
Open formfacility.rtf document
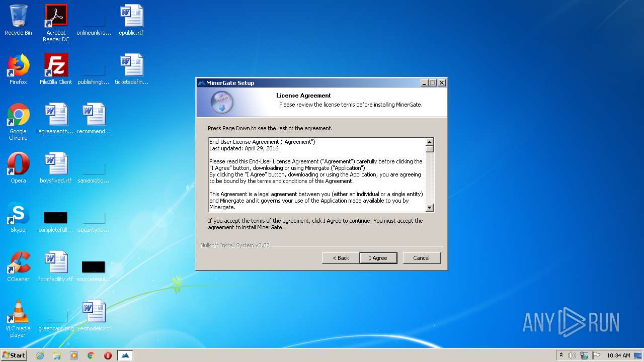[56, 266]
